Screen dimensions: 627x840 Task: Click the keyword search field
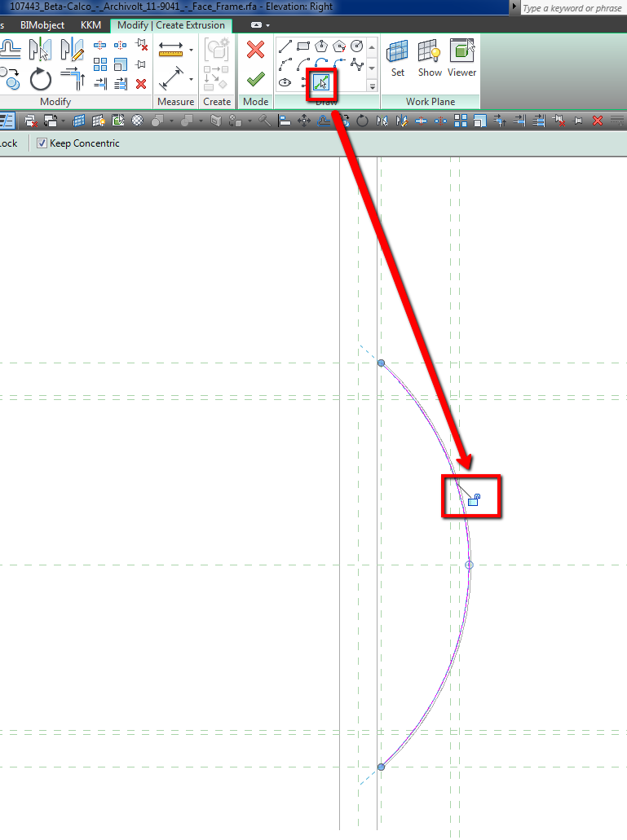pyautogui.click(x=573, y=8)
